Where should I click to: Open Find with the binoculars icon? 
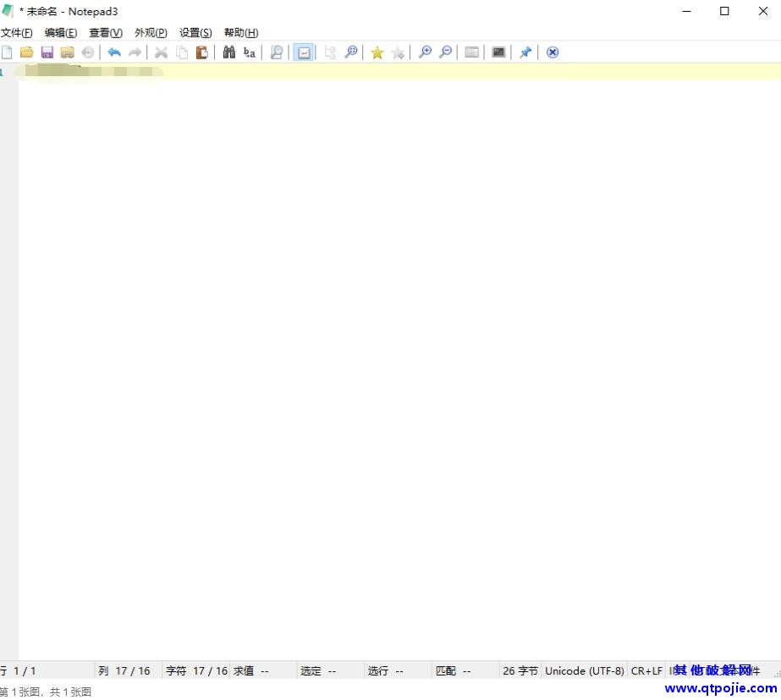tap(228, 52)
